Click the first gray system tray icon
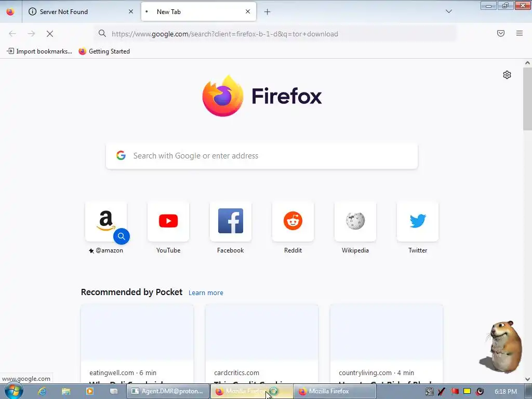532x399 pixels. 429,391
